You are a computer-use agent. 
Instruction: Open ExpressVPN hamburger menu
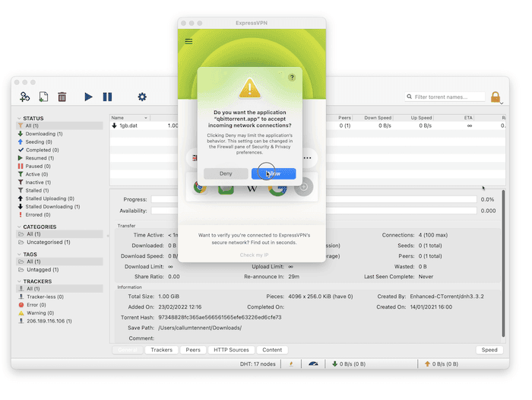[188, 41]
